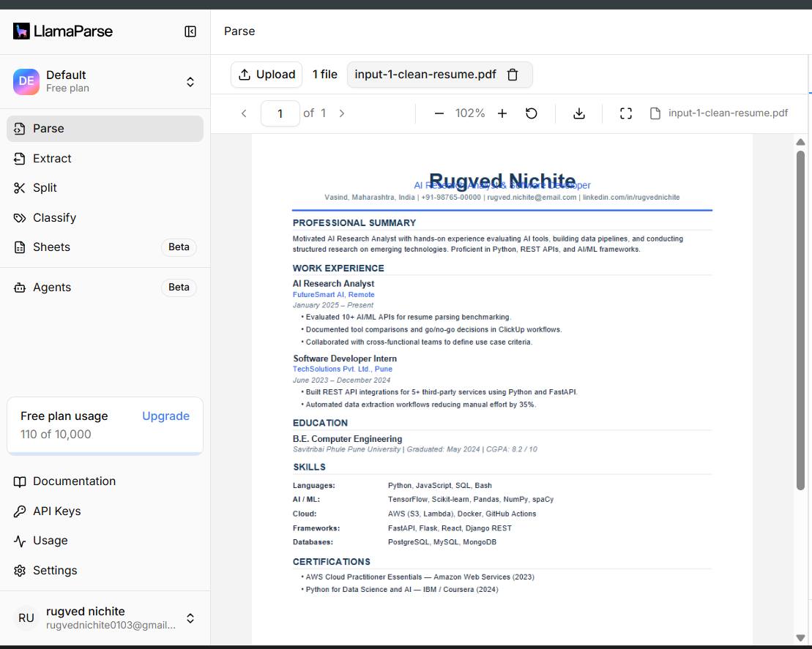812x649 pixels.
Task: Click the 'Parse' page heading
Action: (x=239, y=31)
